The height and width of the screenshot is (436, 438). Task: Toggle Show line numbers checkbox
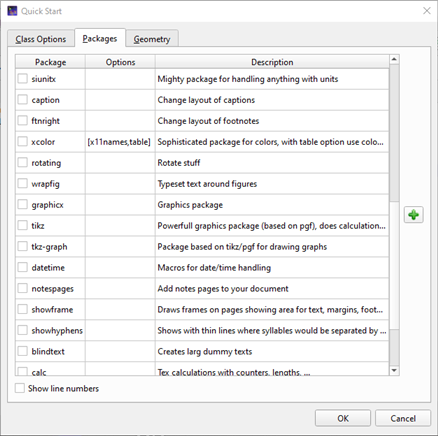(x=20, y=388)
